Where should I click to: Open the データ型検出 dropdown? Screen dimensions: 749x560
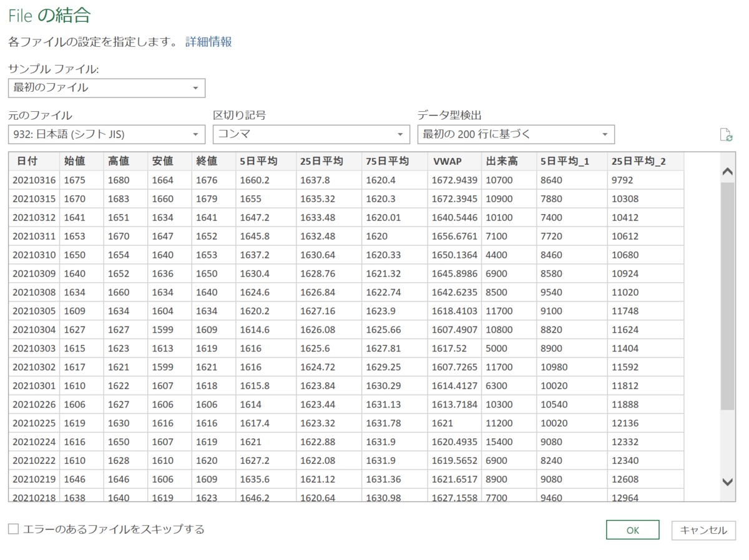click(x=516, y=134)
